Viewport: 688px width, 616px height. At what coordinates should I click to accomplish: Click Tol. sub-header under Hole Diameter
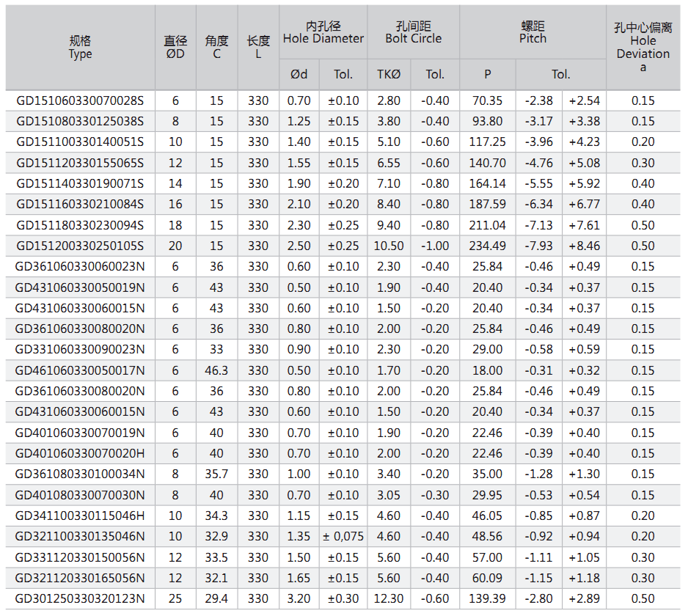pos(343,74)
